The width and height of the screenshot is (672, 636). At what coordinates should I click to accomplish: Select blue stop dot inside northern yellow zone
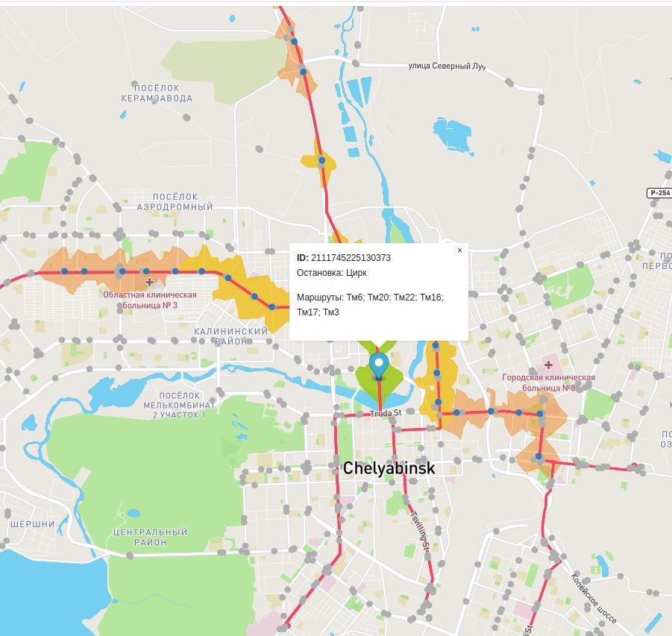coord(321,160)
